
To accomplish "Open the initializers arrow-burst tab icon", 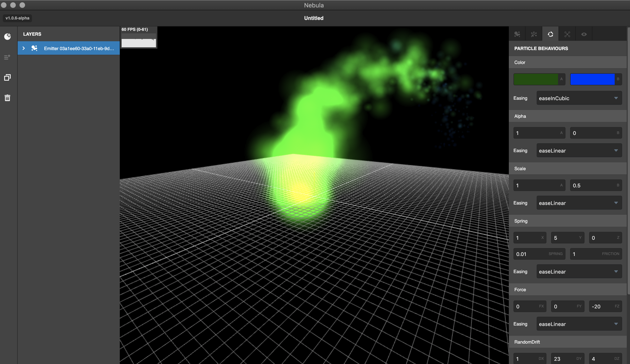I will (534, 34).
